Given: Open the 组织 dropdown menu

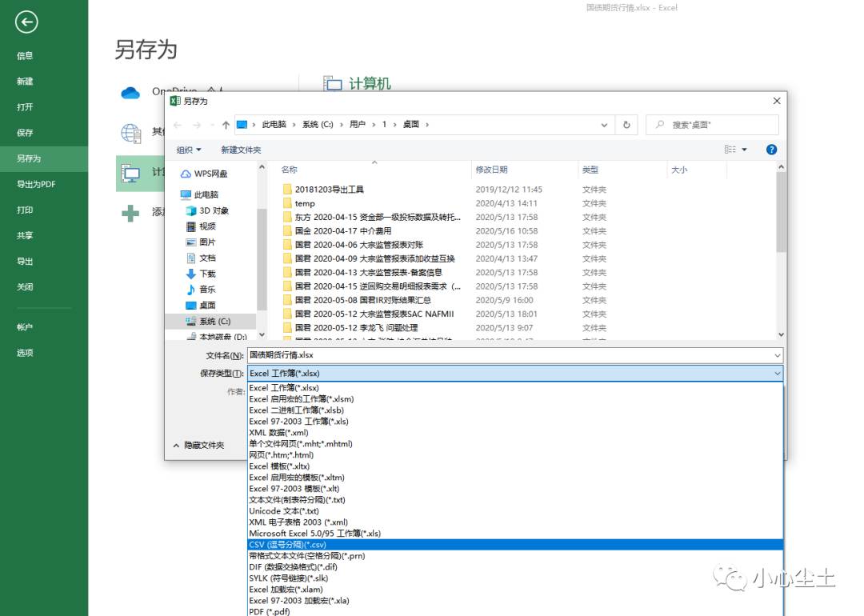Looking at the screenshot, I should tap(189, 150).
